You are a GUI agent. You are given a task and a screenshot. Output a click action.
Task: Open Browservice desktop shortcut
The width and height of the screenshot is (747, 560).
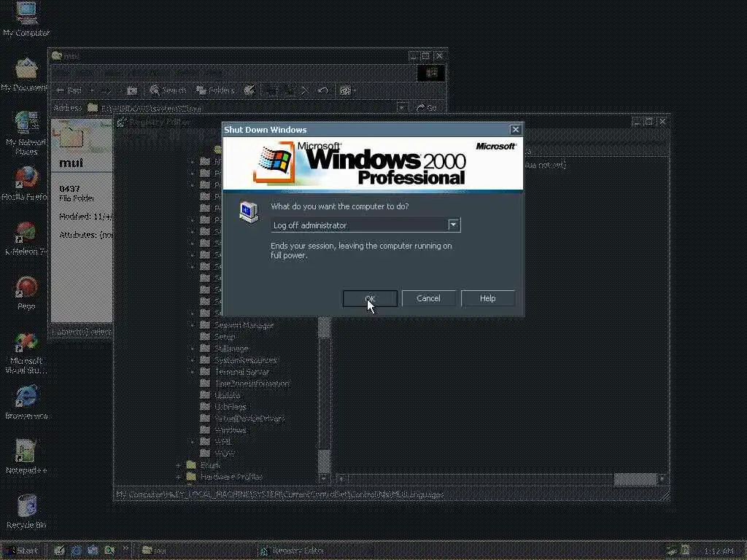(x=26, y=402)
